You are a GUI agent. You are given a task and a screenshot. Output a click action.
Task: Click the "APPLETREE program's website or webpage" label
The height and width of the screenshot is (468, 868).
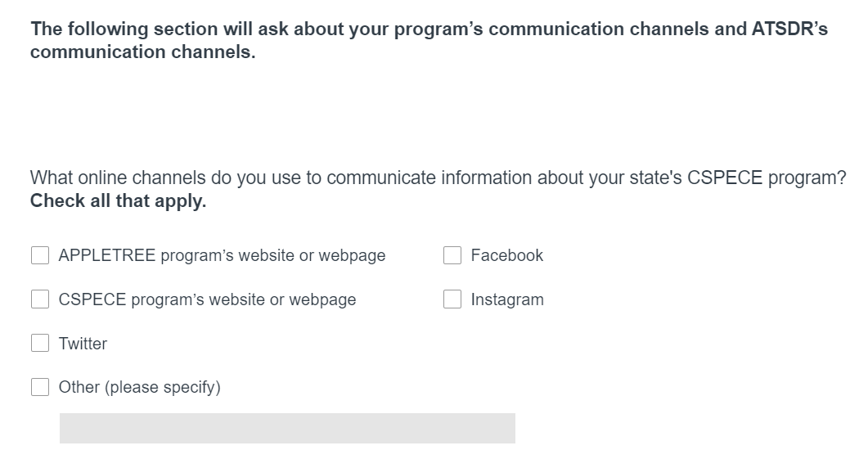tap(222, 256)
